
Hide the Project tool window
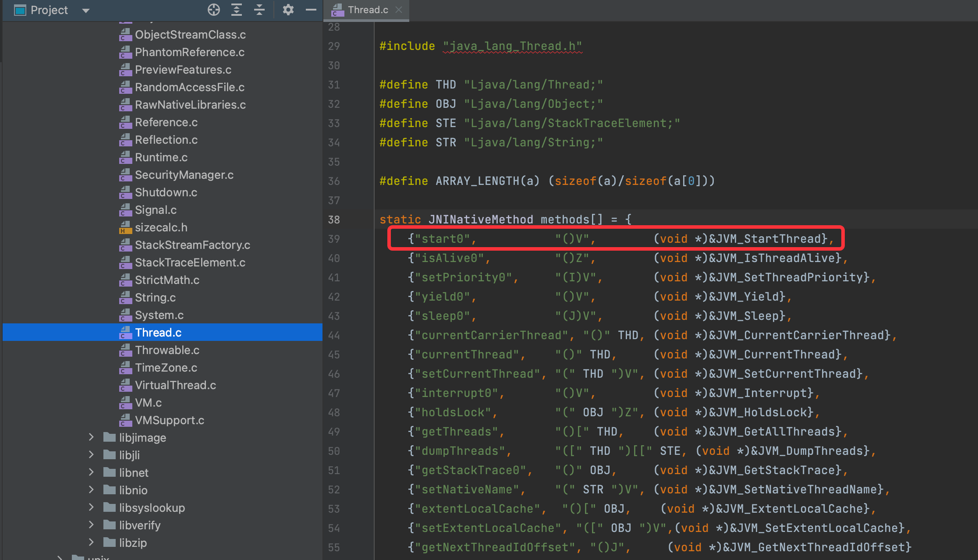[x=311, y=10]
